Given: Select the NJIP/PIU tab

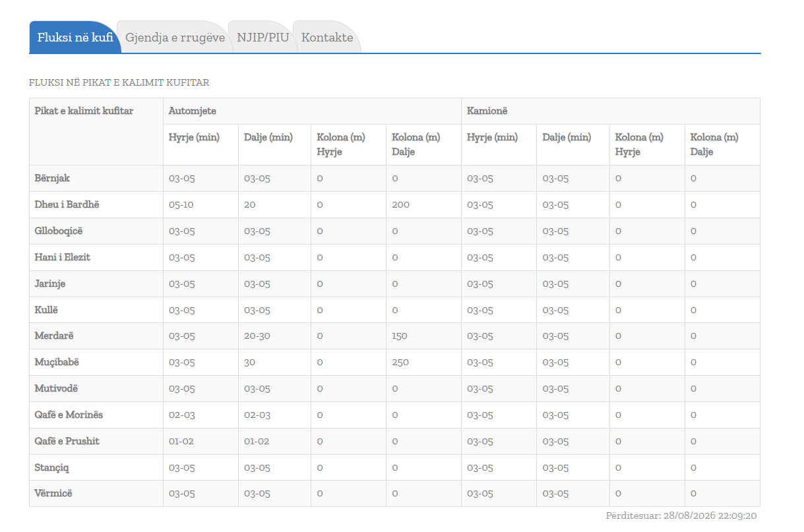Looking at the screenshot, I should (x=263, y=38).
